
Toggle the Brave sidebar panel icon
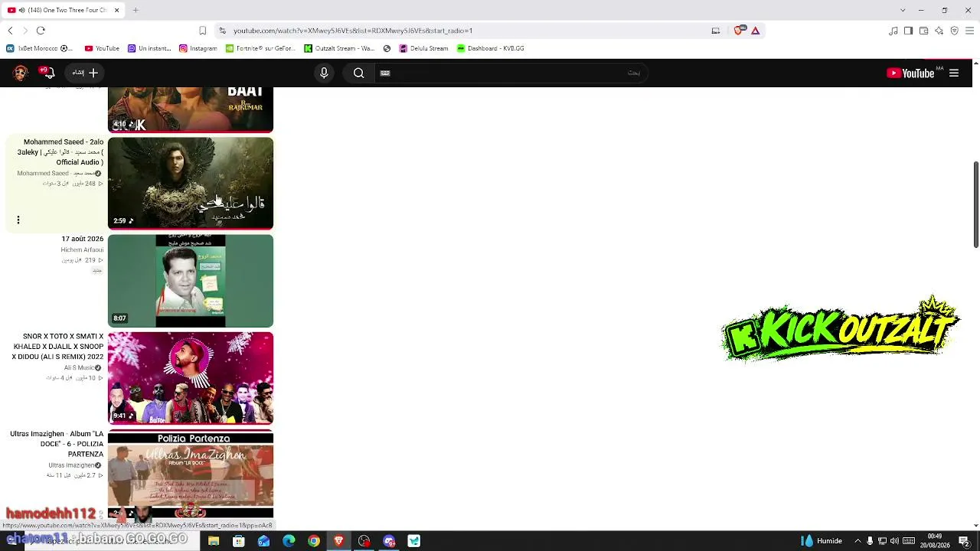[908, 31]
